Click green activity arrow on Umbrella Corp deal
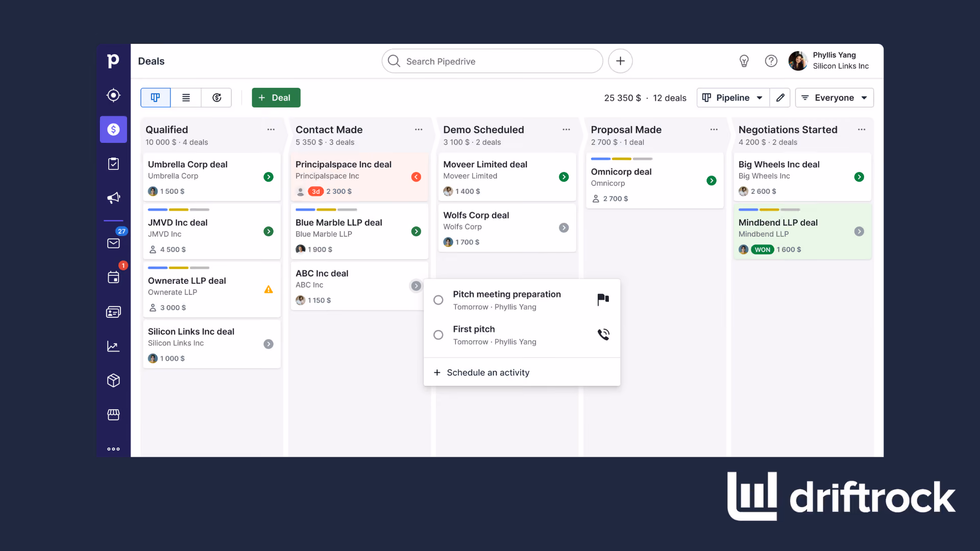Viewport: 980px width, 551px height. pyautogui.click(x=268, y=177)
